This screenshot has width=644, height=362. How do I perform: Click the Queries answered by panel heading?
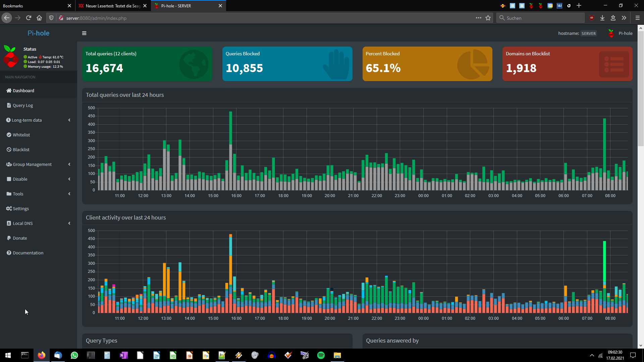click(x=392, y=341)
